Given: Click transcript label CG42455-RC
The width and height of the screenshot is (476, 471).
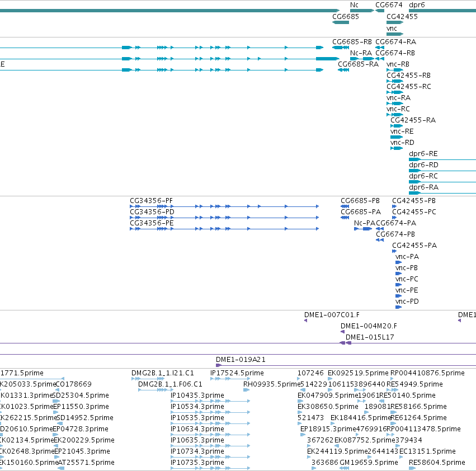Looking at the screenshot, I should coord(409,87).
